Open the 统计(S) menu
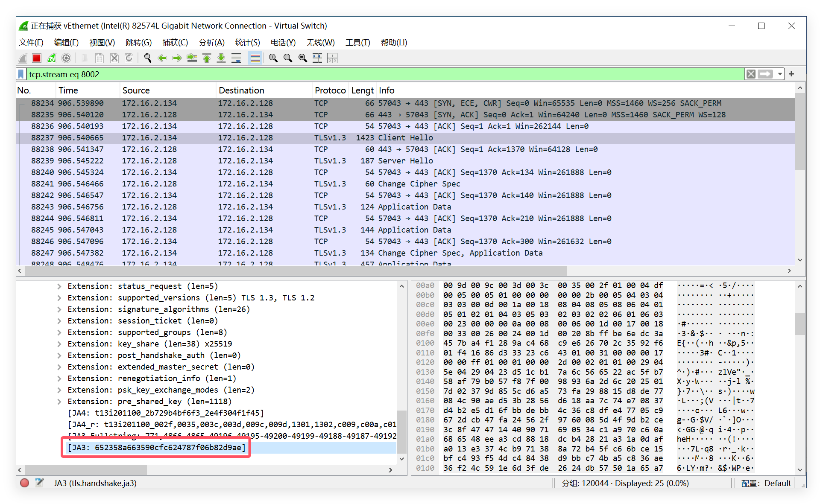The height and width of the screenshot is (504, 823). point(247,43)
